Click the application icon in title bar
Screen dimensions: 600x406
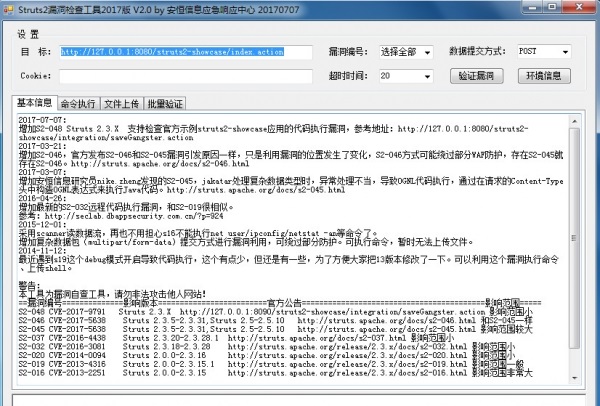click(8, 9)
